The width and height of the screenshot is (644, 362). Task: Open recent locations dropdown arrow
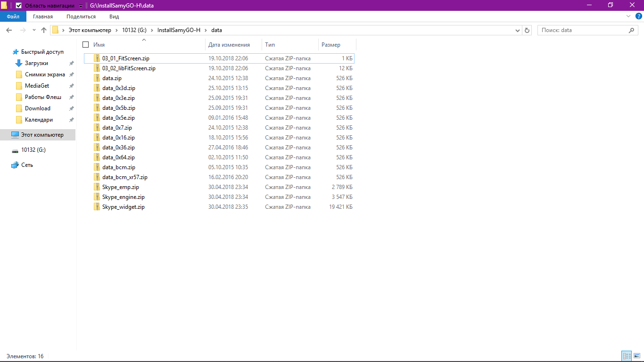point(34,30)
